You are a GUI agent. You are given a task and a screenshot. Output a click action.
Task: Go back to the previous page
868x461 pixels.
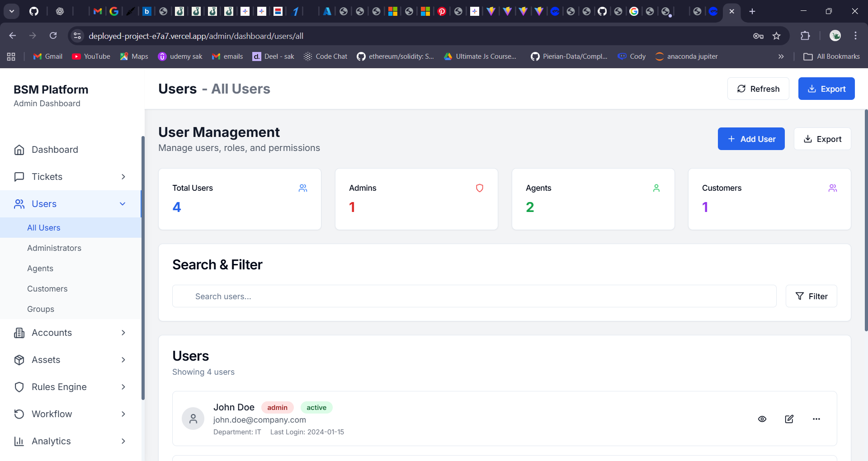point(13,36)
